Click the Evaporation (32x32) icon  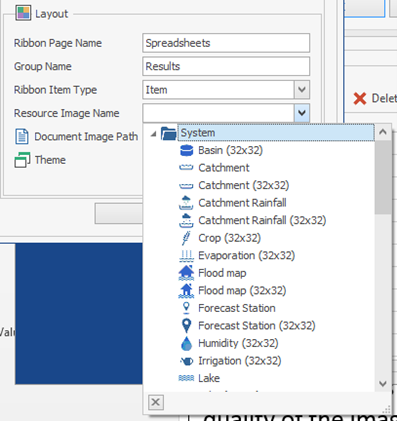tap(186, 256)
